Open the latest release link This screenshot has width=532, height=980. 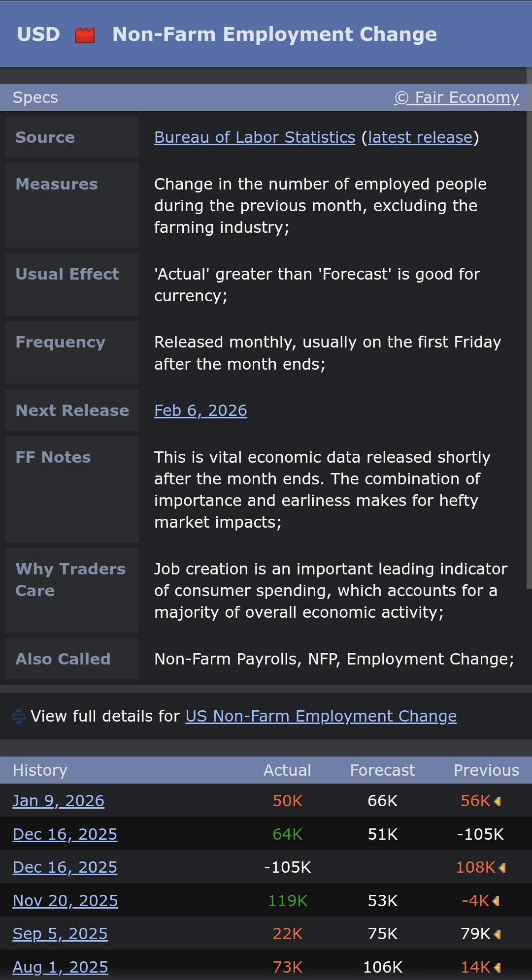click(x=420, y=137)
